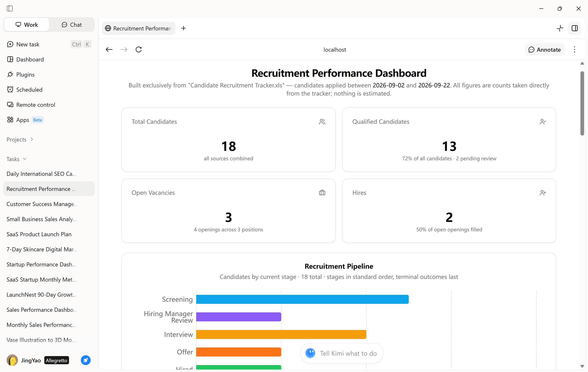Click the Total Candidates people icon

click(322, 122)
